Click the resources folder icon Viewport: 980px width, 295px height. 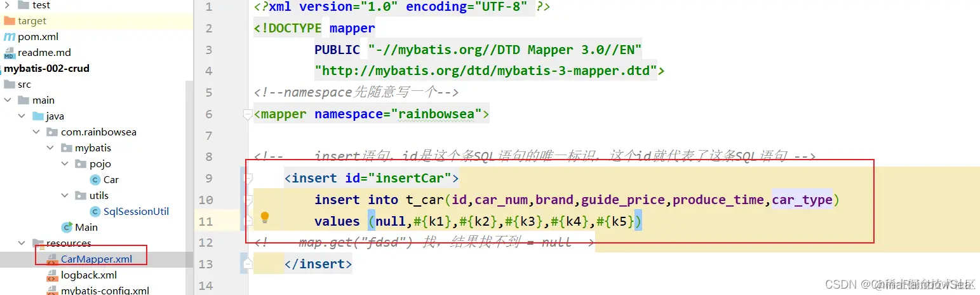[37, 245]
